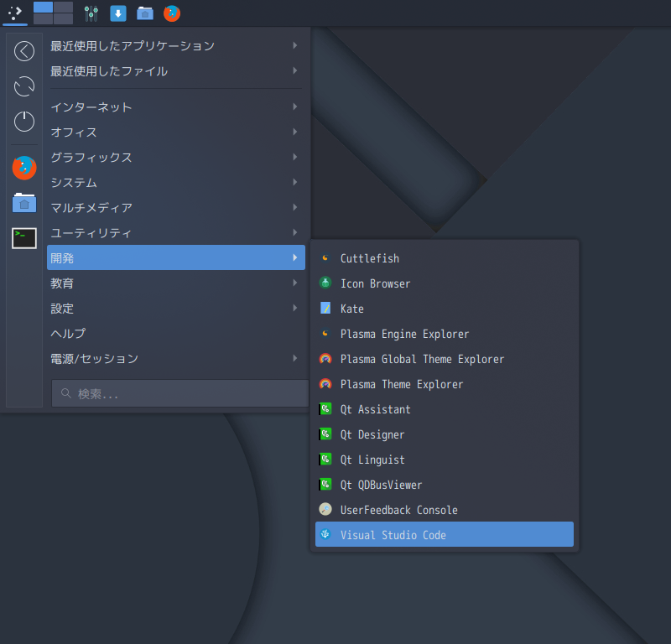Viewport: 671px width, 644px height.
Task: Expand the 電源/セッション submenu arrow
Action: tap(295, 358)
